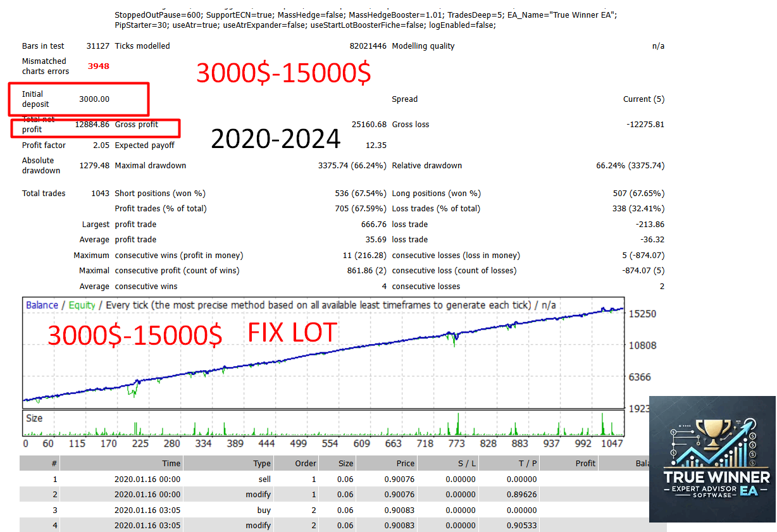Select T/P value 0.89626 in row 2
This screenshot has width=777, height=532.
pyautogui.click(x=521, y=495)
